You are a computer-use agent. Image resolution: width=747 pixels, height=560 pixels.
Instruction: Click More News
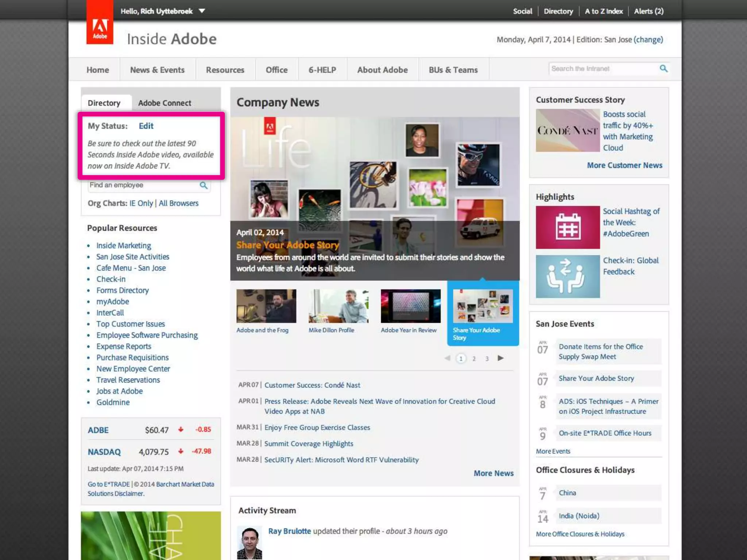tap(494, 473)
